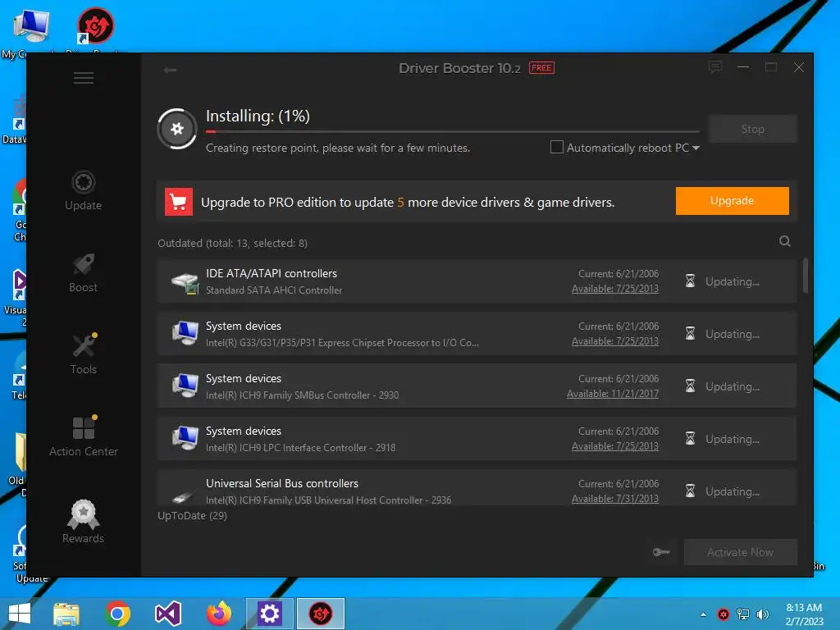Click the G33/G31/P35/P31 Chipset device icon
The height and width of the screenshot is (630, 840).
(x=185, y=333)
